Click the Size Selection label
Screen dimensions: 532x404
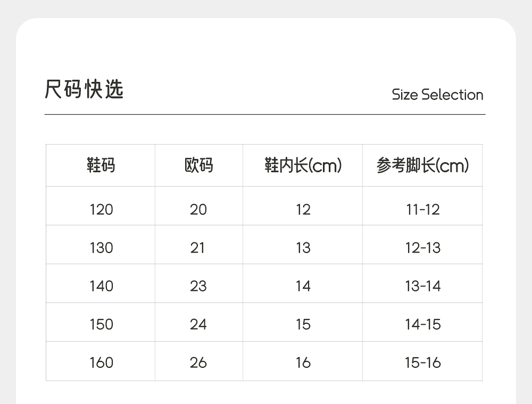pos(437,95)
